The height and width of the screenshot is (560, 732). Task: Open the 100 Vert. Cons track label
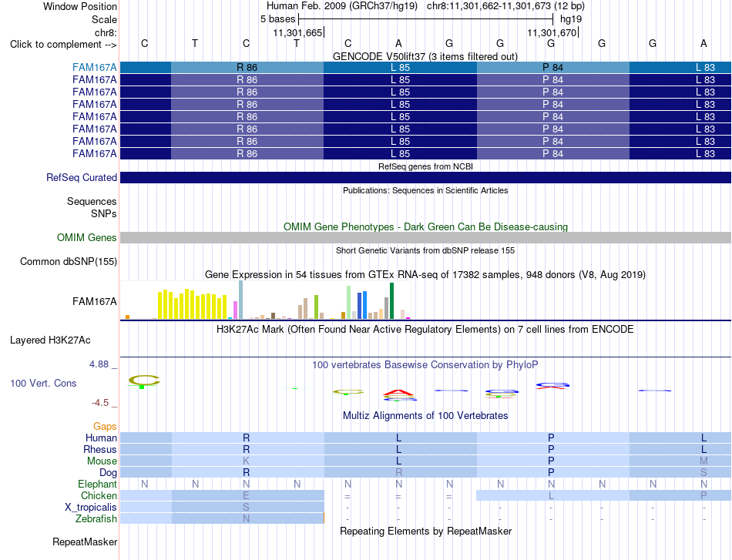(x=43, y=383)
